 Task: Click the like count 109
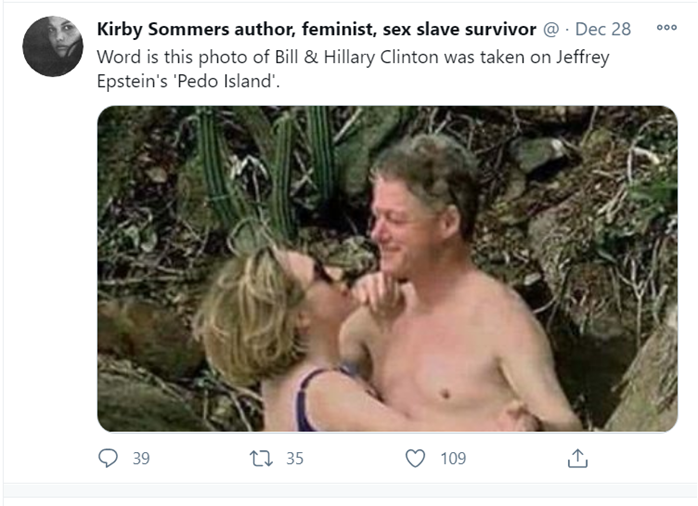pos(453,459)
